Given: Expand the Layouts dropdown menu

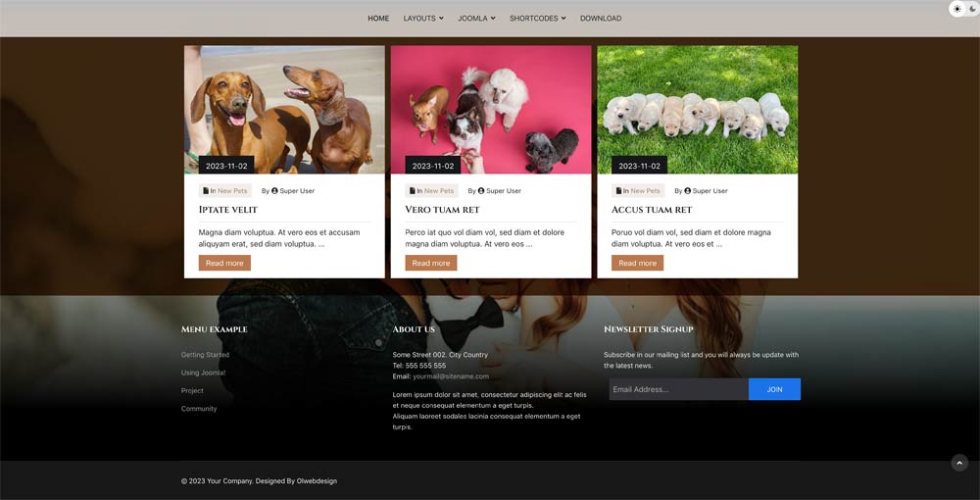Looking at the screenshot, I should pyautogui.click(x=423, y=18).
